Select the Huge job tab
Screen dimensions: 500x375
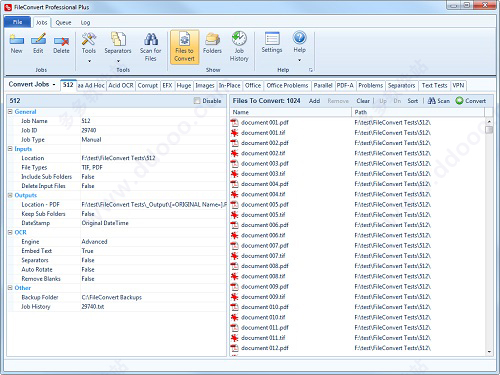click(184, 85)
